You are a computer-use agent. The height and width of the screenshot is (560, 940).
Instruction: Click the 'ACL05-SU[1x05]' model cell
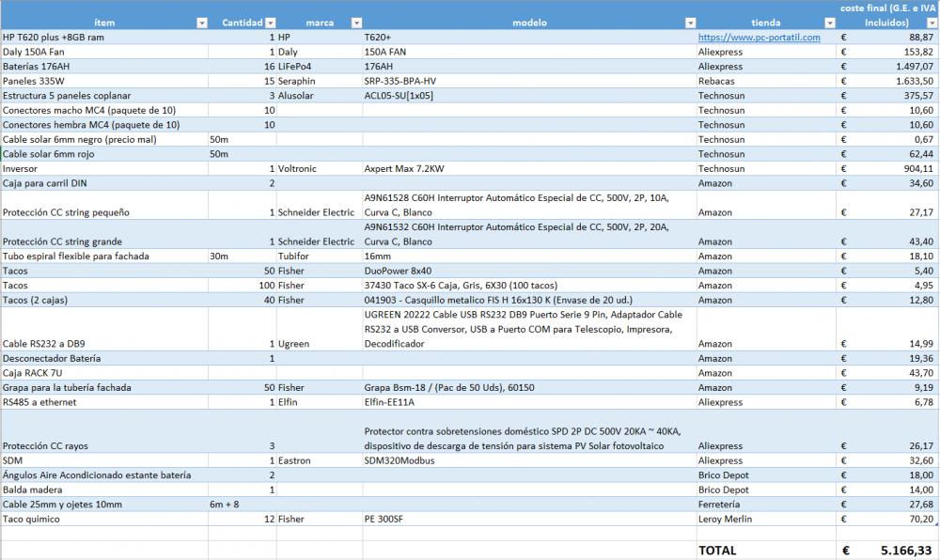[x=529, y=95]
